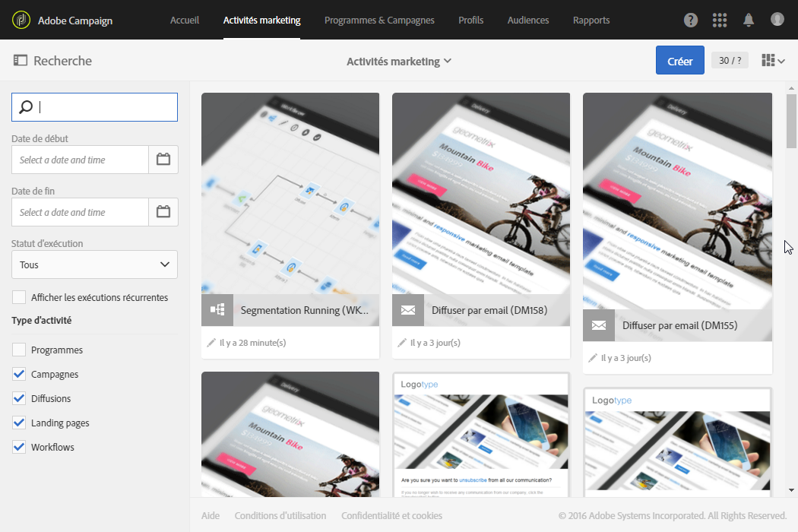The width and height of the screenshot is (798, 532).
Task: Expand the Activités marketing title dropdown
Action: [x=399, y=61]
